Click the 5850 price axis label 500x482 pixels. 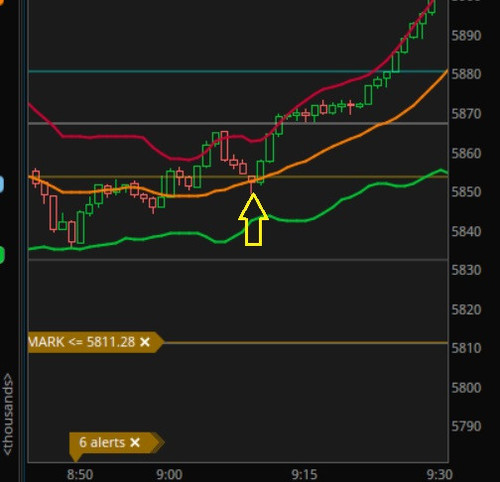click(466, 192)
